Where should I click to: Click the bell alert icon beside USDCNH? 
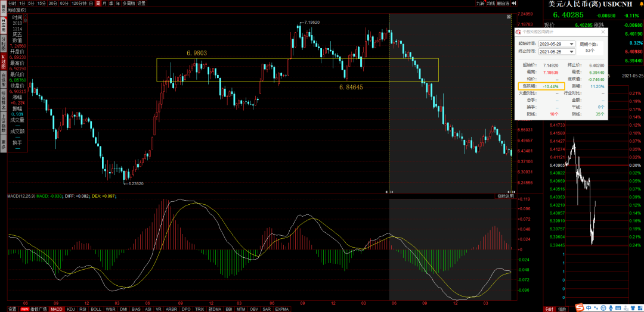pyautogui.click(x=640, y=4)
